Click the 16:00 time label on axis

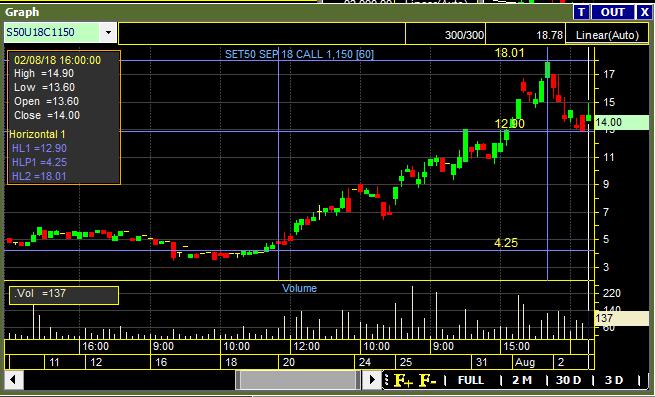95,346
